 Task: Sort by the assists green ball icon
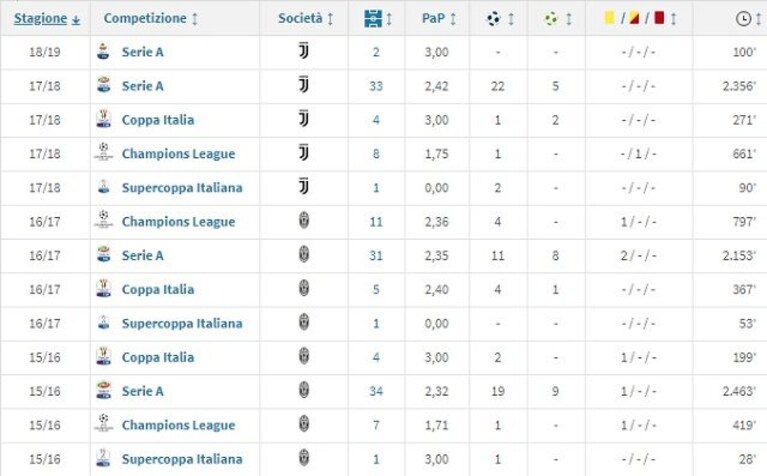[x=551, y=19]
